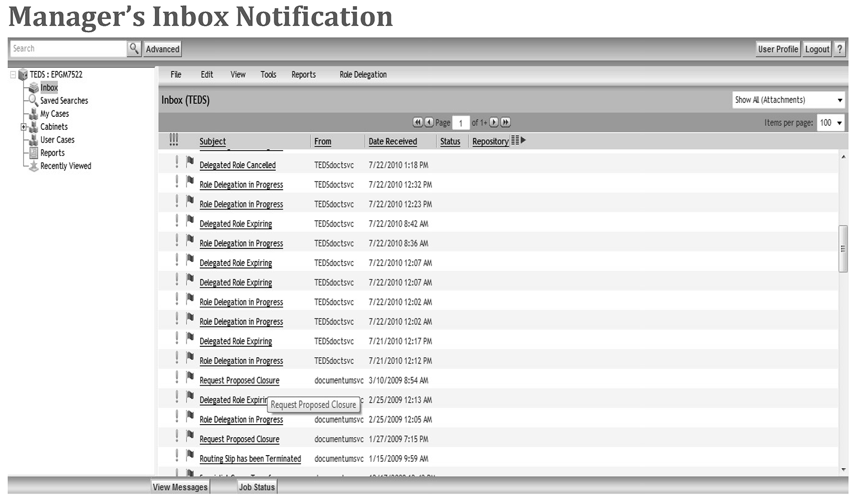The width and height of the screenshot is (856, 504).
Task: Click the Recently Viewed star icon
Action: (33, 166)
